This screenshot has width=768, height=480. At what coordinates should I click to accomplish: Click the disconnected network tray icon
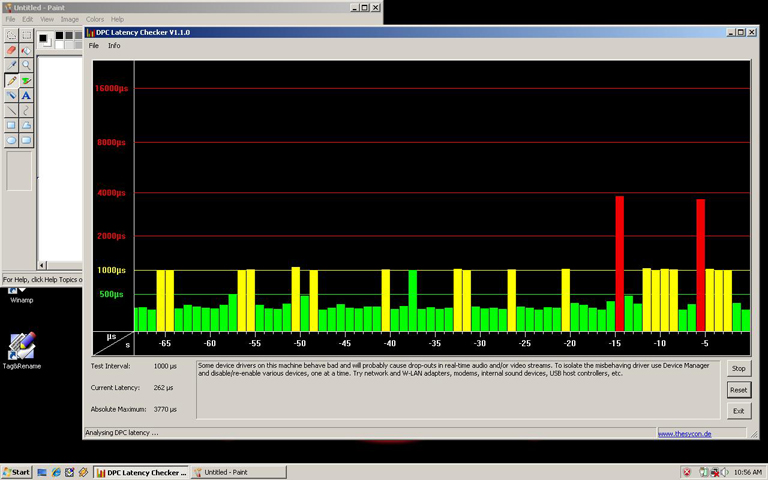pos(715,472)
